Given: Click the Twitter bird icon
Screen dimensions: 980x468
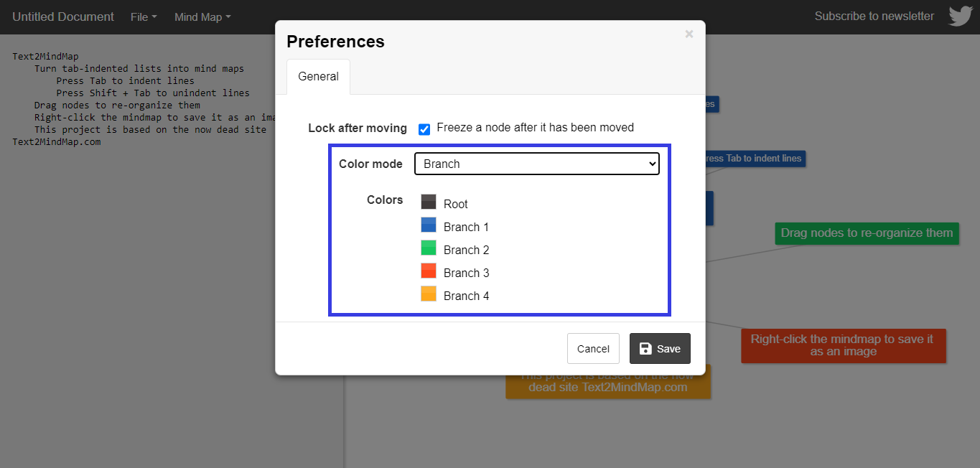Looking at the screenshot, I should tap(960, 16).
